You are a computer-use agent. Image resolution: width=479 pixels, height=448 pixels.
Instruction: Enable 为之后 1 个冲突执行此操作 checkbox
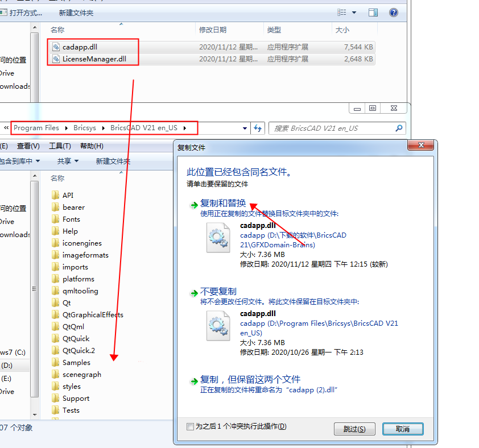(x=190, y=426)
